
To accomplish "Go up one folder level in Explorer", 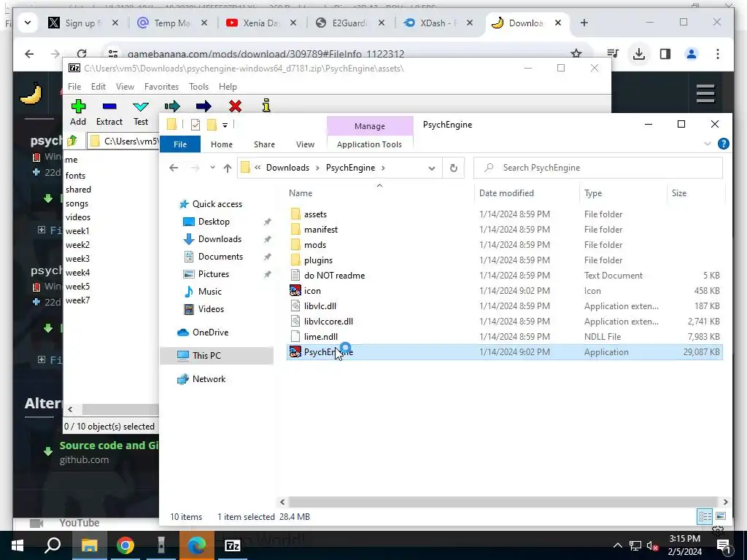I will [x=228, y=168].
